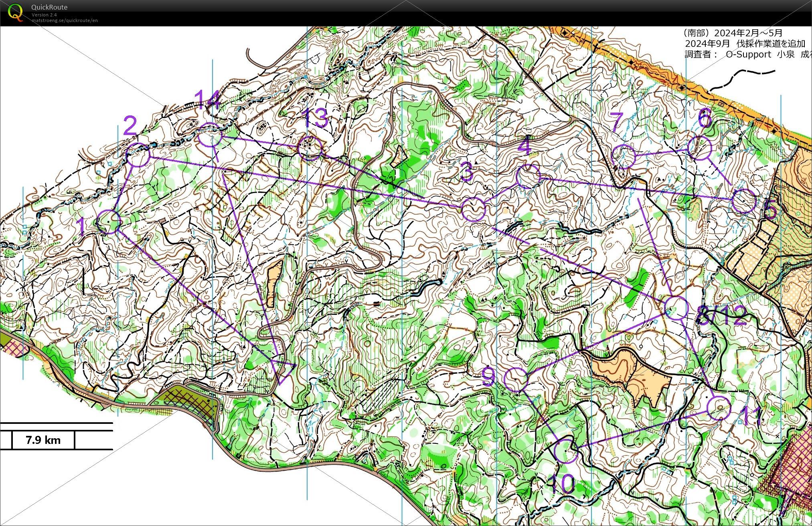Select control circle number 5

click(744, 201)
